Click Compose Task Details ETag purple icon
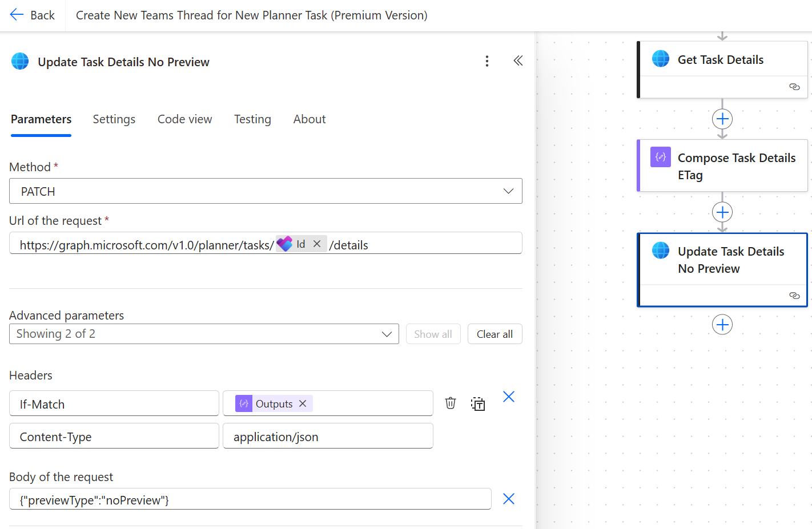Image resolution: width=812 pixels, height=529 pixels. pyautogui.click(x=661, y=157)
